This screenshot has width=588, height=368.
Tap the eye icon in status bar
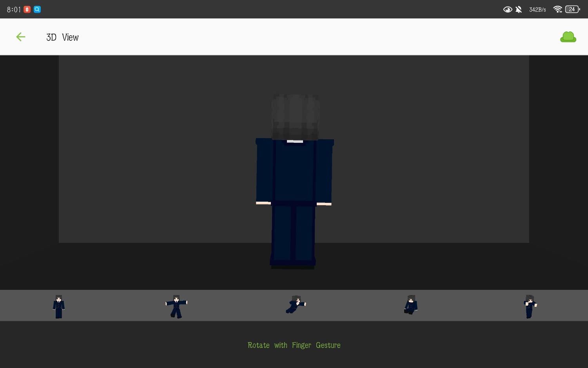tap(508, 9)
